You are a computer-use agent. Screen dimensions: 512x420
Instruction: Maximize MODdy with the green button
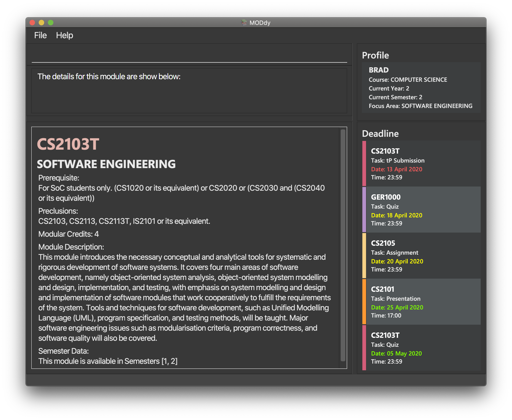[51, 23]
